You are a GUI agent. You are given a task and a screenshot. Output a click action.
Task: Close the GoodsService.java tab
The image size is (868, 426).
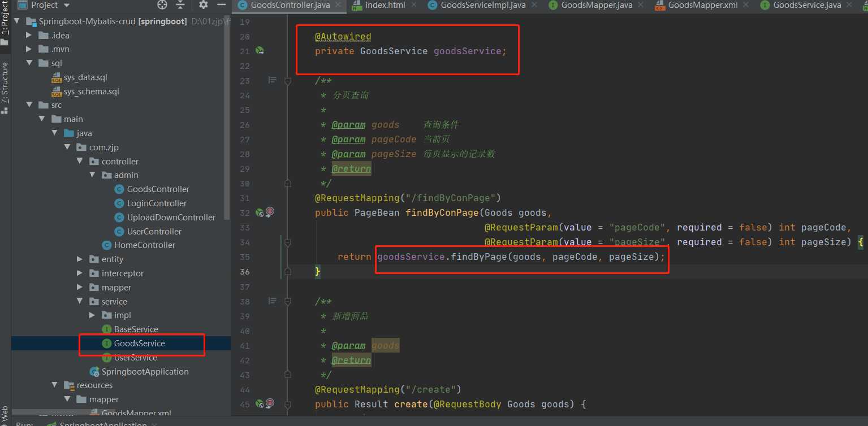click(849, 5)
